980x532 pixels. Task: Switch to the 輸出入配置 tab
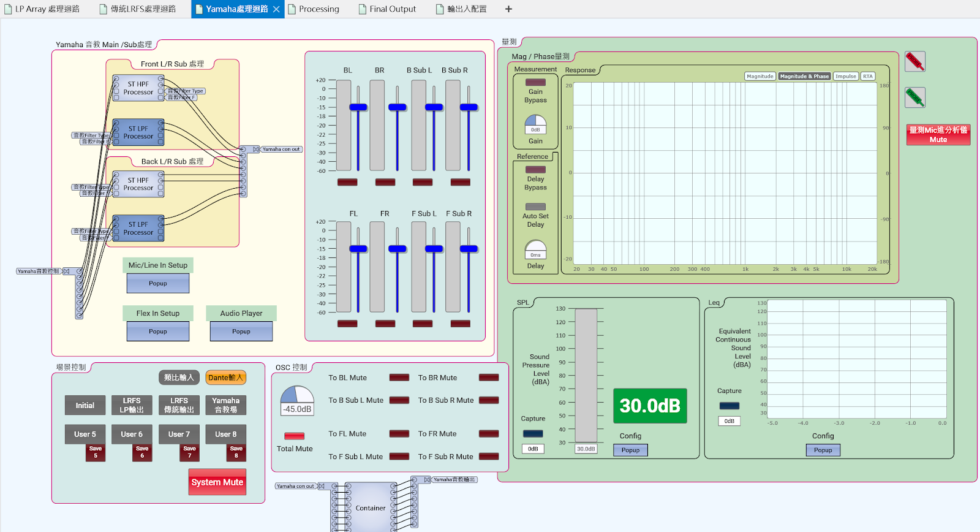(x=467, y=9)
